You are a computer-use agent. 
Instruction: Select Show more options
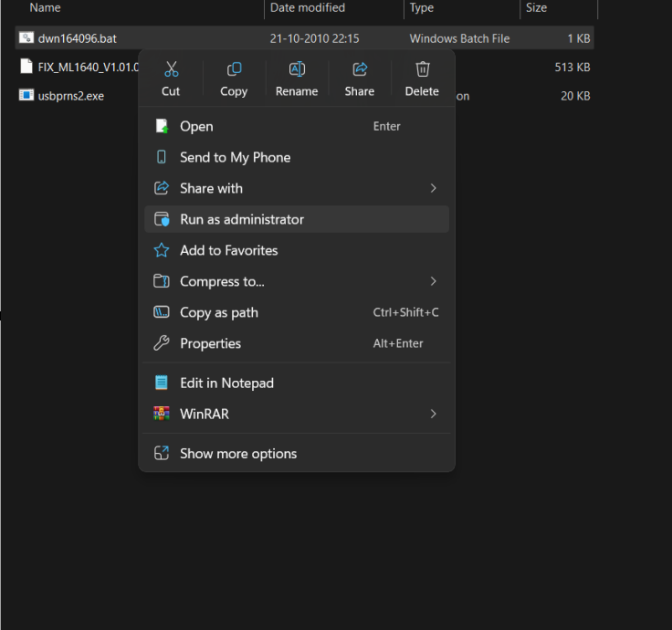click(238, 454)
